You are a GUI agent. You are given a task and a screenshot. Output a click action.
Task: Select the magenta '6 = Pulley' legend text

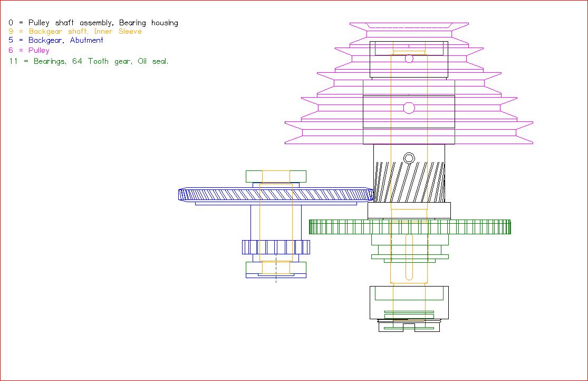click(29, 50)
